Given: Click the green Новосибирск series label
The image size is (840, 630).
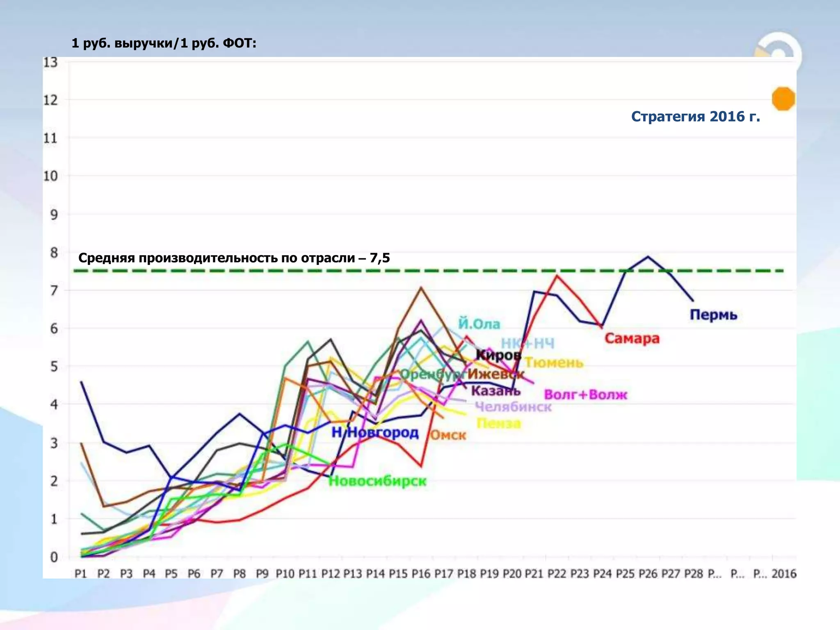Looking at the screenshot, I should [x=377, y=481].
